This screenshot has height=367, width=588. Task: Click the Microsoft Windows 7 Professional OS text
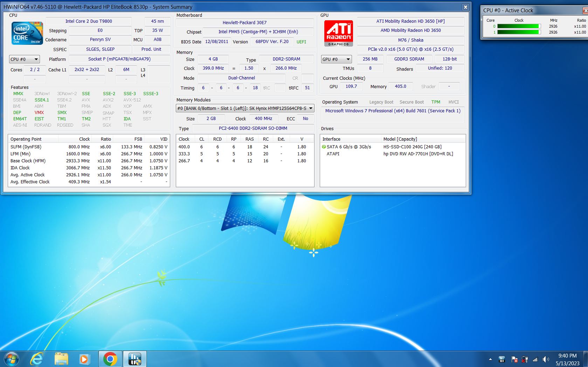pyautogui.click(x=393, y=111)
